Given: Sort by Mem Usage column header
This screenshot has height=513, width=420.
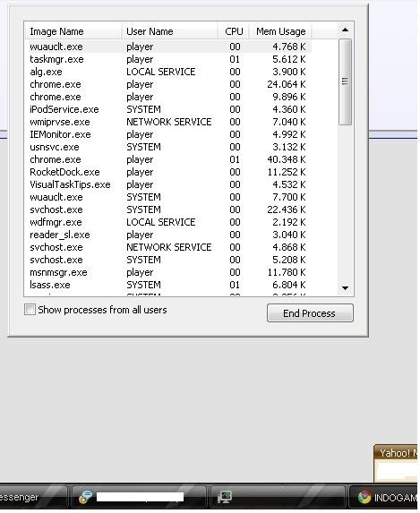Looking at the screenshot, I should coord(280,31).
